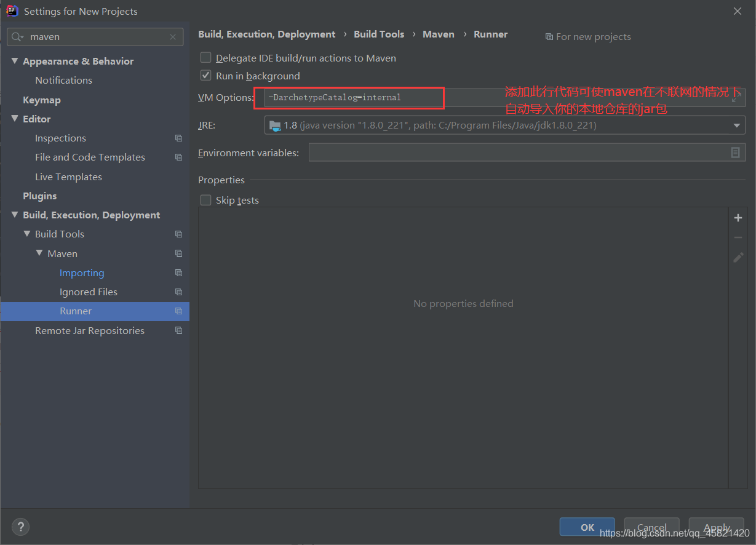
Task: Click the No properties defined text
Action: click(463, 303)
